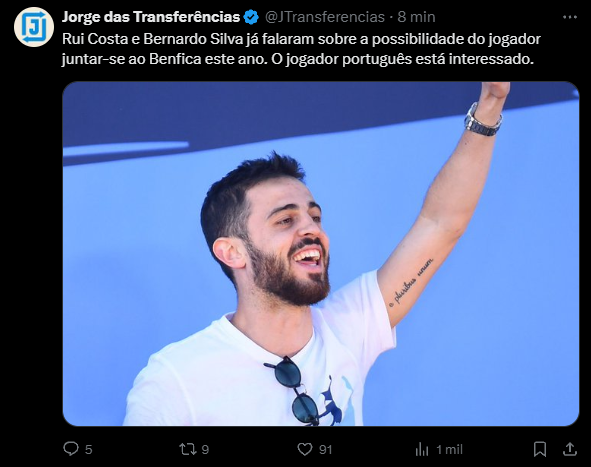
Task: Open the three-dot more options menu
Action: (570, 17)
